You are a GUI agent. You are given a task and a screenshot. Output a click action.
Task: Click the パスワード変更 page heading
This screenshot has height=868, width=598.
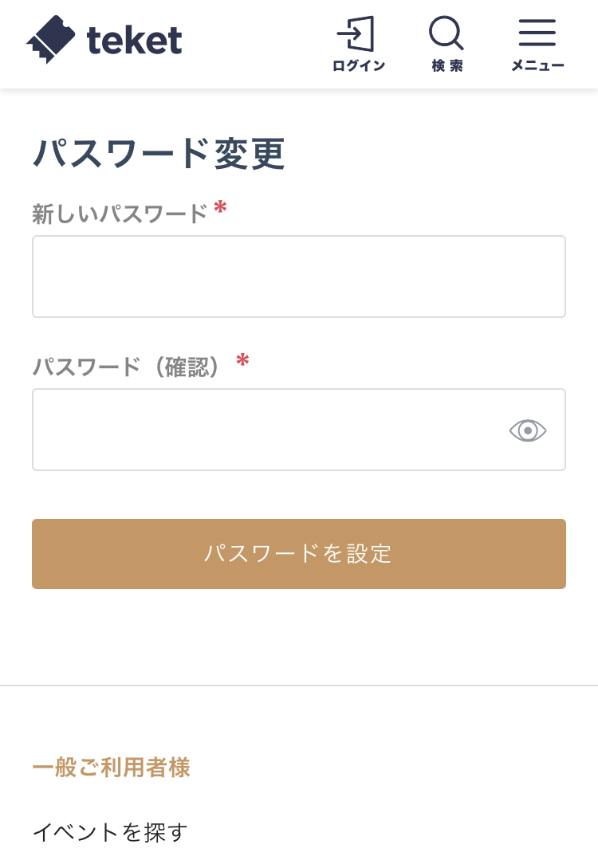coord(159,153)
